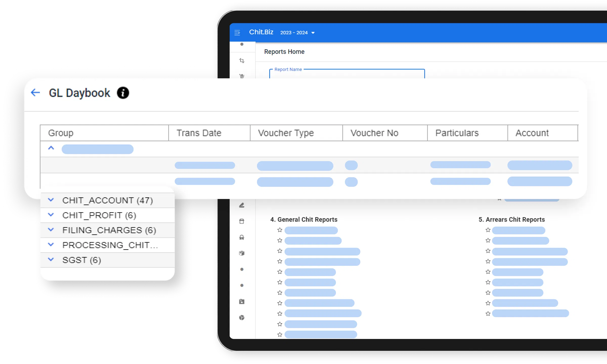
Task: Go back using the arrow beside GL Daybook
Action: click(x=35, y=93)
